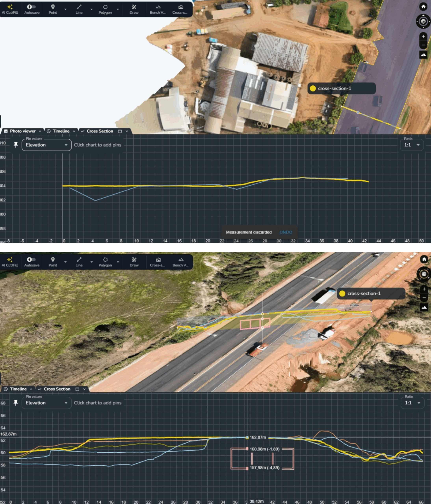Zoom in with plus icon on the lower map

point(424,289)
